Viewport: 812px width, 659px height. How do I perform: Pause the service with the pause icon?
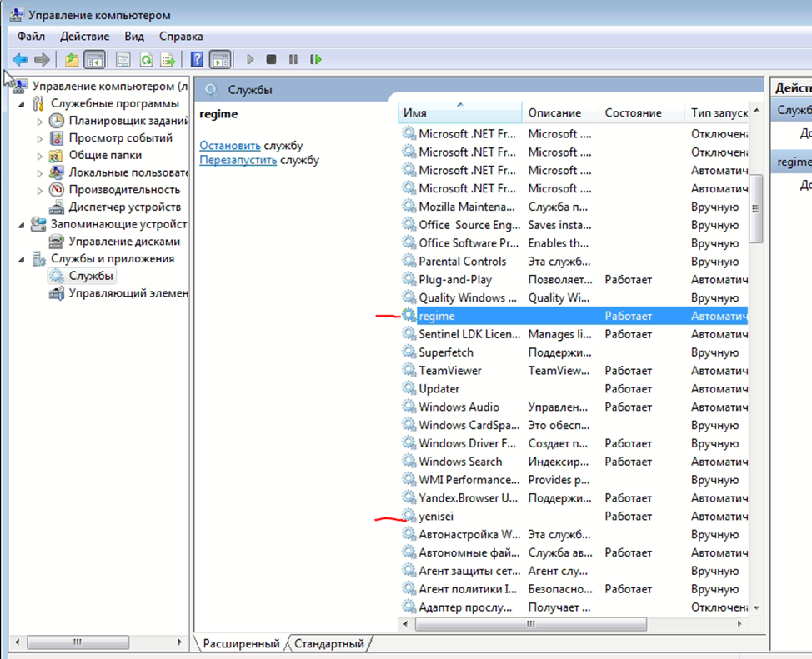pos(293,59)
